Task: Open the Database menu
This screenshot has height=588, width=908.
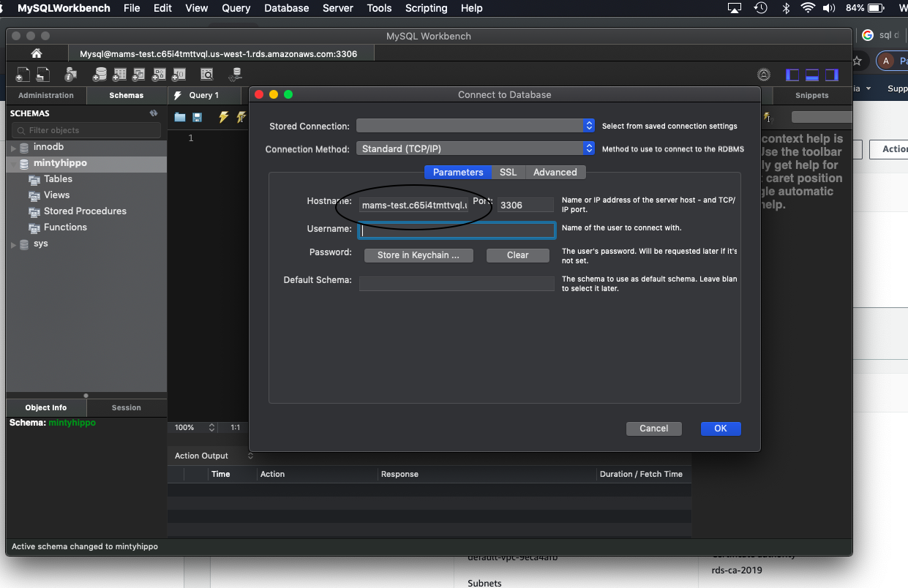Action: [x=286, y=8]
